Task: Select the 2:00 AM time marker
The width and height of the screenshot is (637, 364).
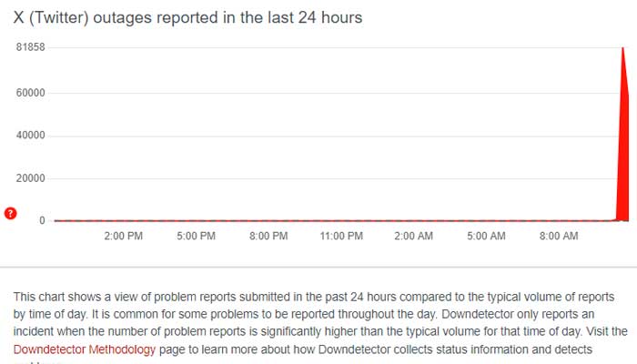Action: click(413, 237)
